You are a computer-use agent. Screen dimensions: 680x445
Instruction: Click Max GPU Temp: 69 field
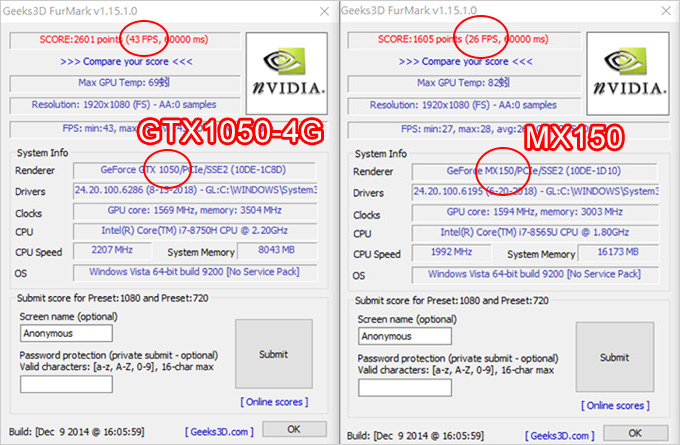click(125, 83)
